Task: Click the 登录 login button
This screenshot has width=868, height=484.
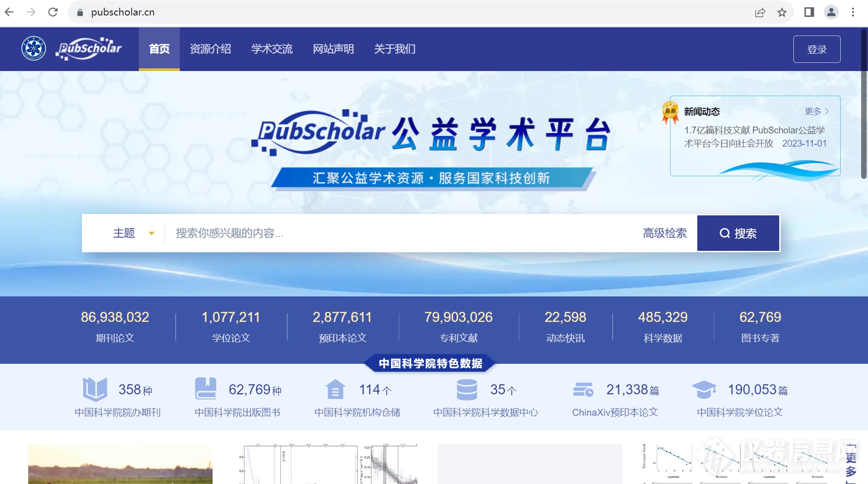Action: tap(817, 49)
